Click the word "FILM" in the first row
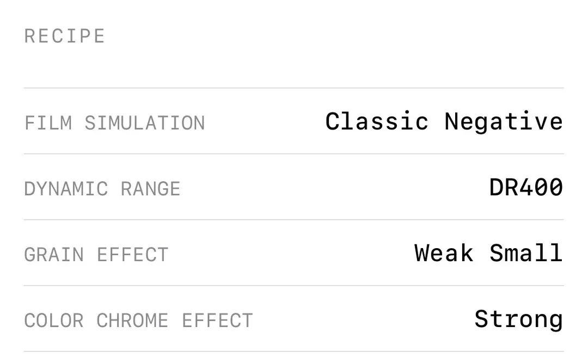 (48, 123)
